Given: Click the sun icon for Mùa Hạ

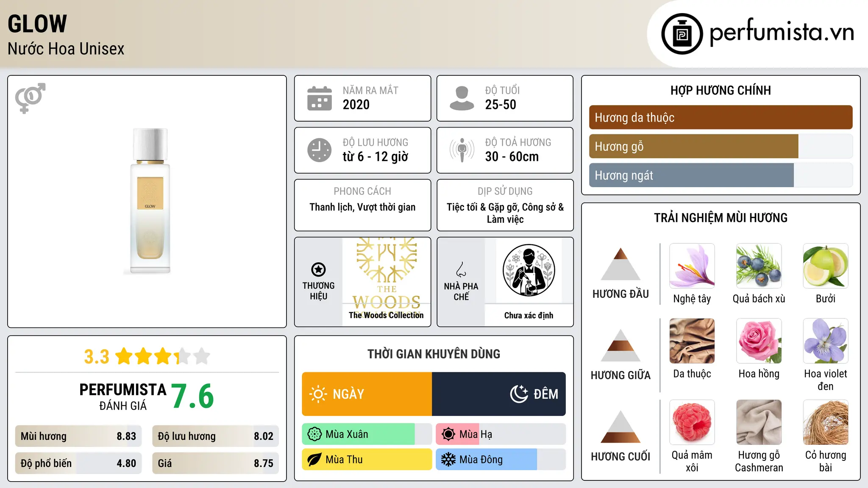Looking at the screenshot, I should tap(448, 434).
